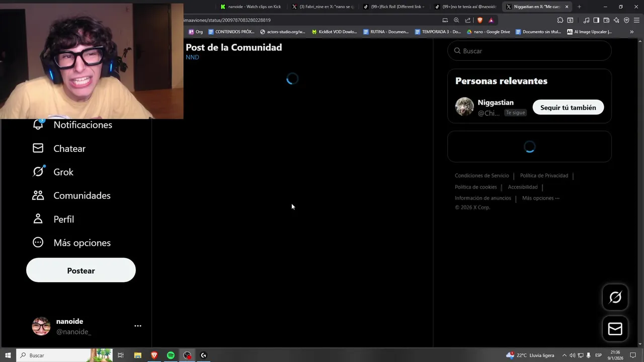Open actors-studio.org bookmark

click(x=283, y=32)
